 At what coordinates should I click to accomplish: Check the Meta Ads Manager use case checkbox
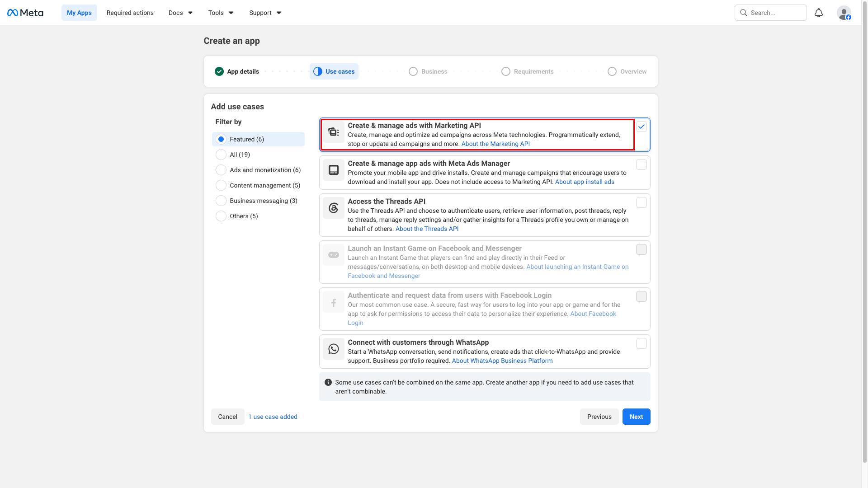642,164
